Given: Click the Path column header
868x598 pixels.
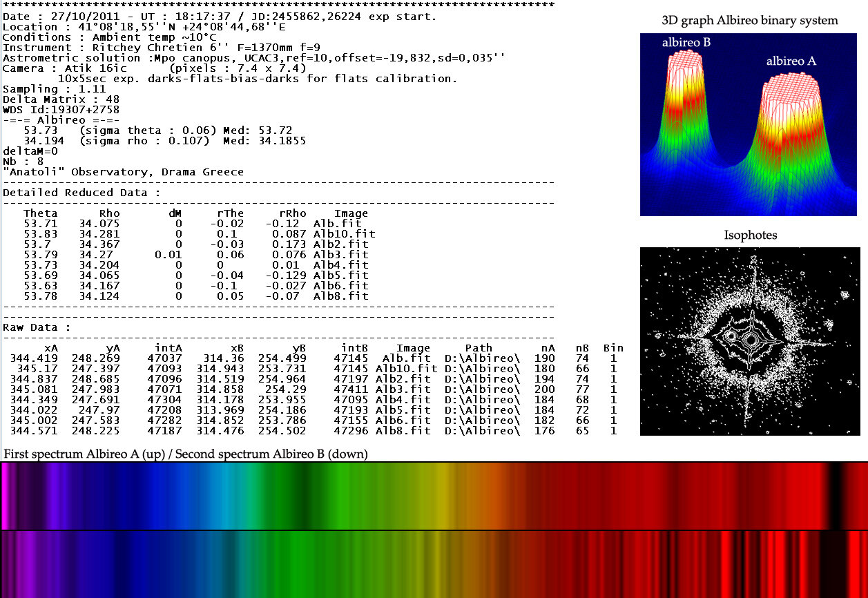Looking at the screenshot, I should coord(479,348).
